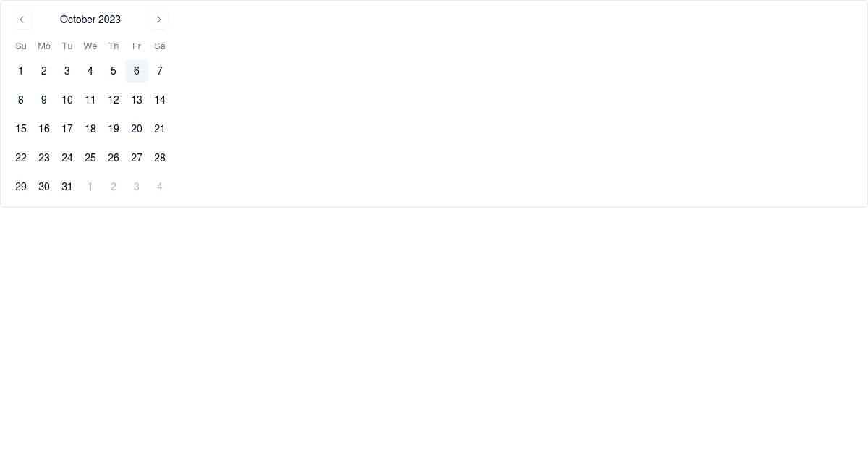
Task: Choose October 15 date
Action: [21, 129]
